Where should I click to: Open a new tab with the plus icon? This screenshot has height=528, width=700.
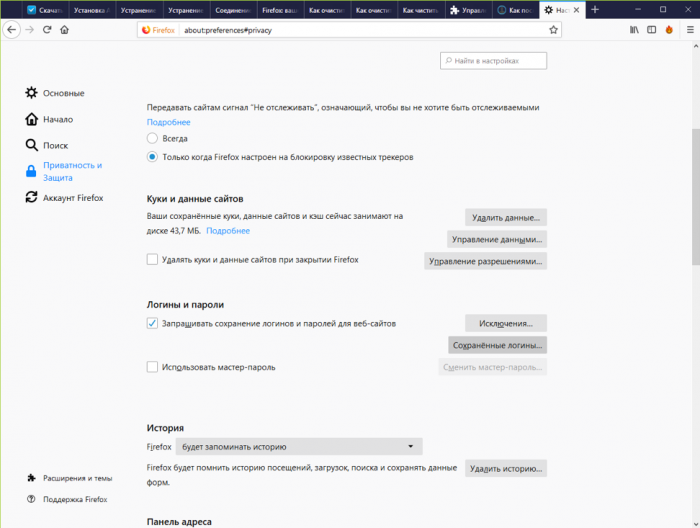596,9
